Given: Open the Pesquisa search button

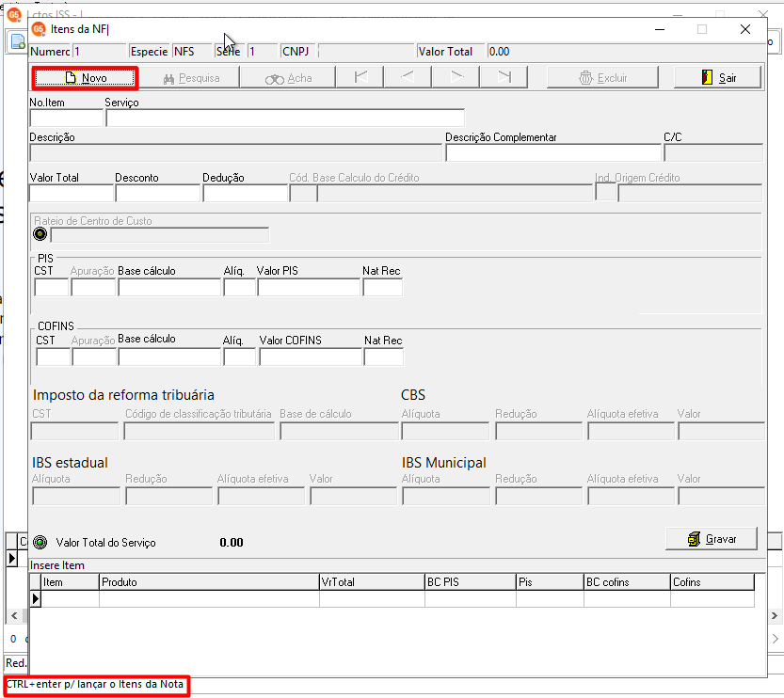Looking at the screenshot, I should (x=191, y=78).
